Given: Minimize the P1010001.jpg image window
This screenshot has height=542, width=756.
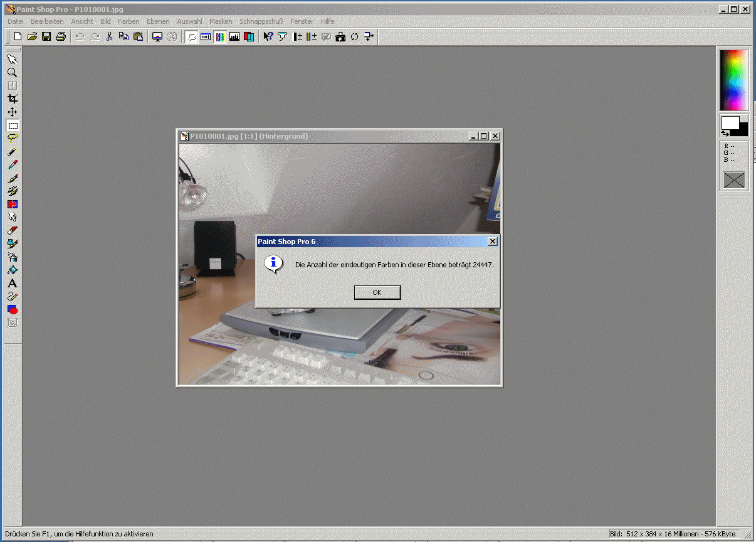Looking at the screenshot, I should pyautogui.click(x=473, y=136).
